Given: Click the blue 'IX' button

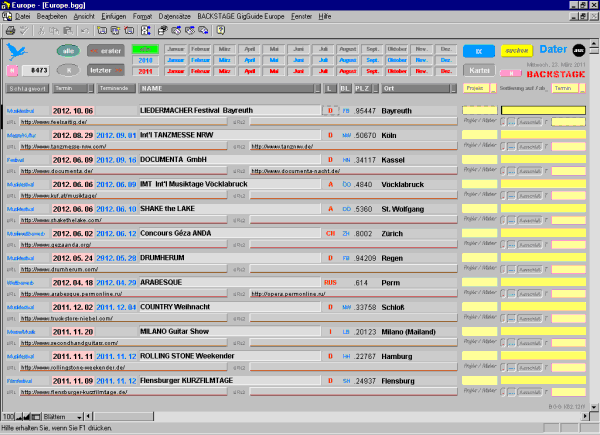Looking at the screenshot, I should [x=479, y=51].
